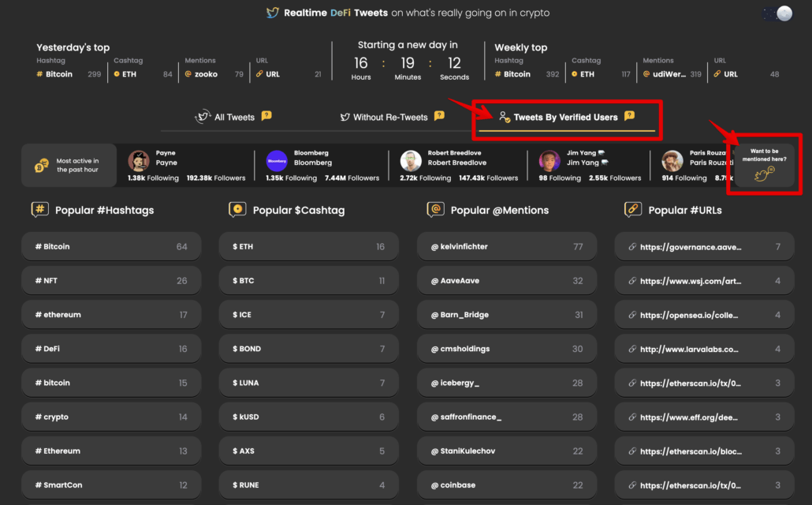Select the $ BTC cashtag row
This screenshot has width=812, height=505.
click(x=309, y=280)
